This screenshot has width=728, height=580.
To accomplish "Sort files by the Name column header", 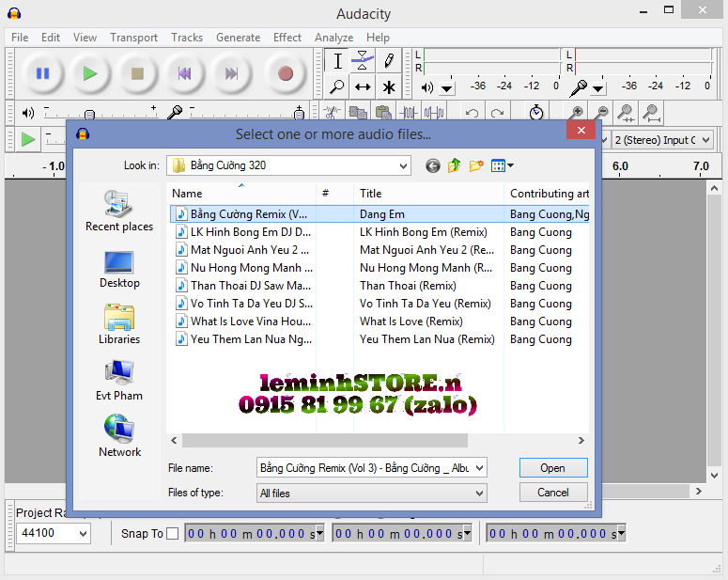I will [x=241, y=194].
